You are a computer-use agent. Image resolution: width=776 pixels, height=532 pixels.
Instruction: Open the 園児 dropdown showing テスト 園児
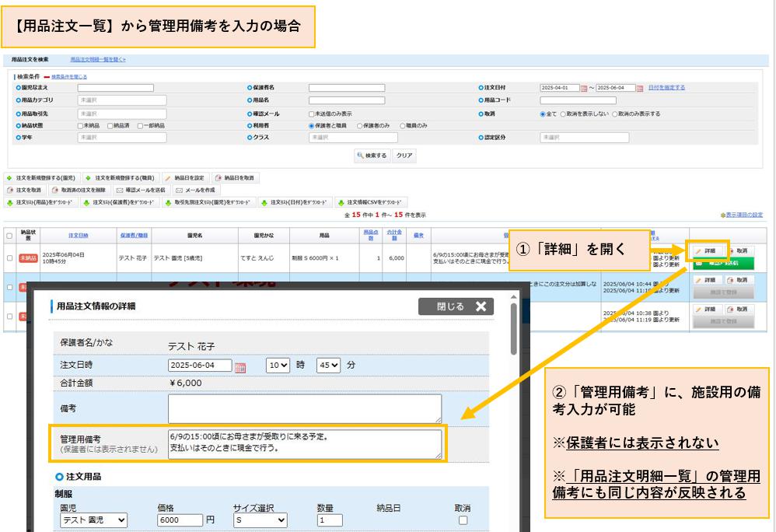click(94, 520)
